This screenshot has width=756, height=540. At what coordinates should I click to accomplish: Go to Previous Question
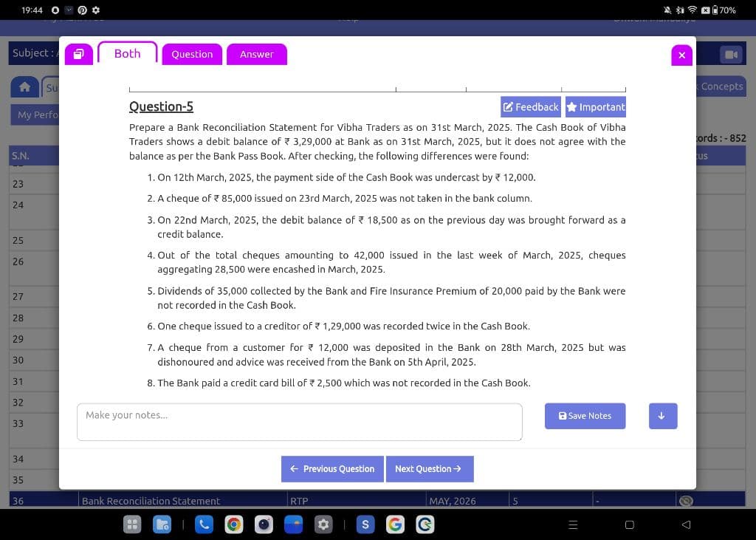click(x=332, y=469)
